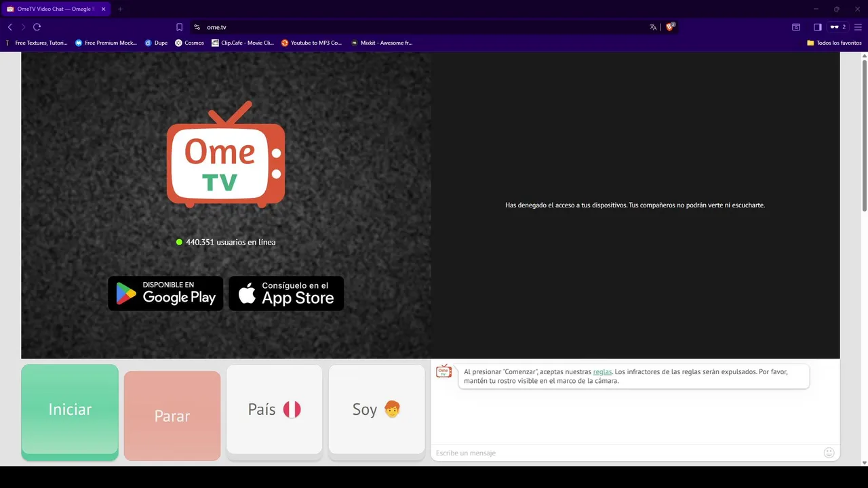The image size is (868, 488).
Task: Minimize the browser window
Action: (x=816, y=9)
